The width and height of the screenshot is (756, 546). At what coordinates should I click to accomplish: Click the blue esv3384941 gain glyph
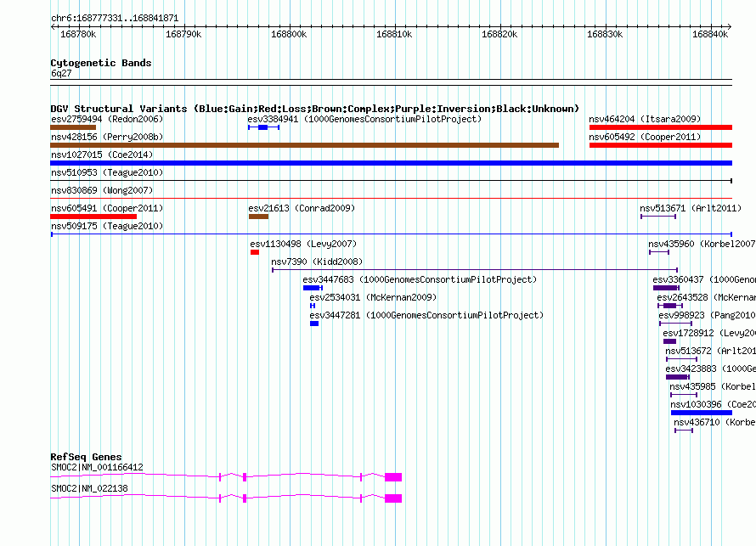263,127
